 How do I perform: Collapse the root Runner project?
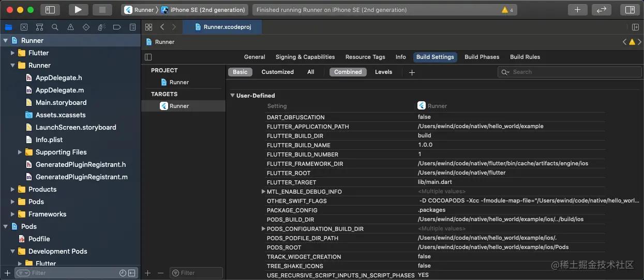[x=6, y=40]
